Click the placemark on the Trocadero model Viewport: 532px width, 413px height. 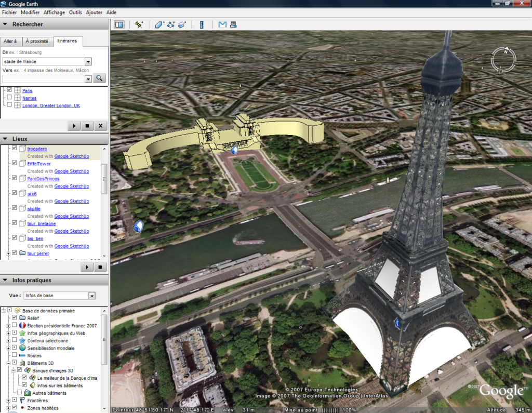[234, 150]
